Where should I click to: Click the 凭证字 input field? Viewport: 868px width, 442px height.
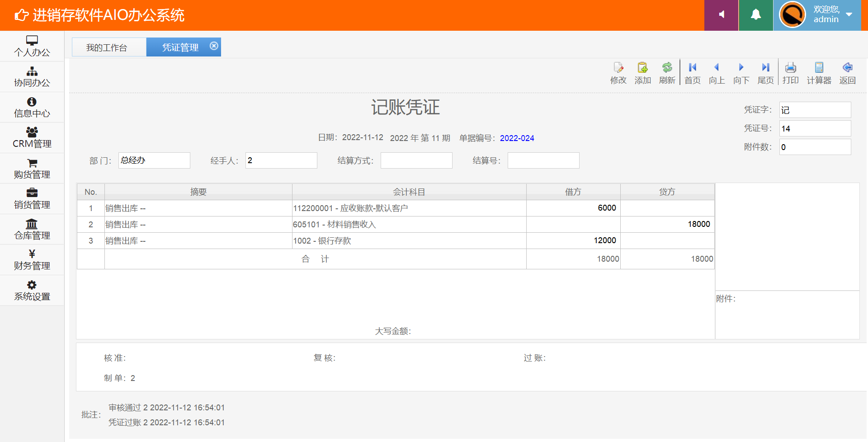815,110
